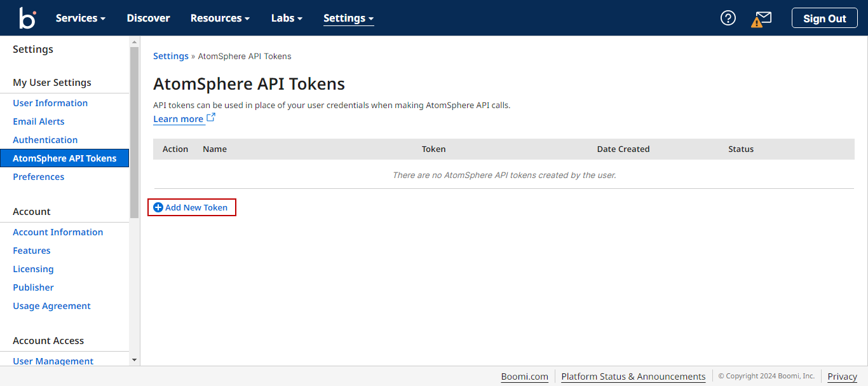The width and height of the screenshot is (868, 386).
Task: Click the sidebar scrollbar thumb
Action: pyautogui.click(x=134, y=133)
